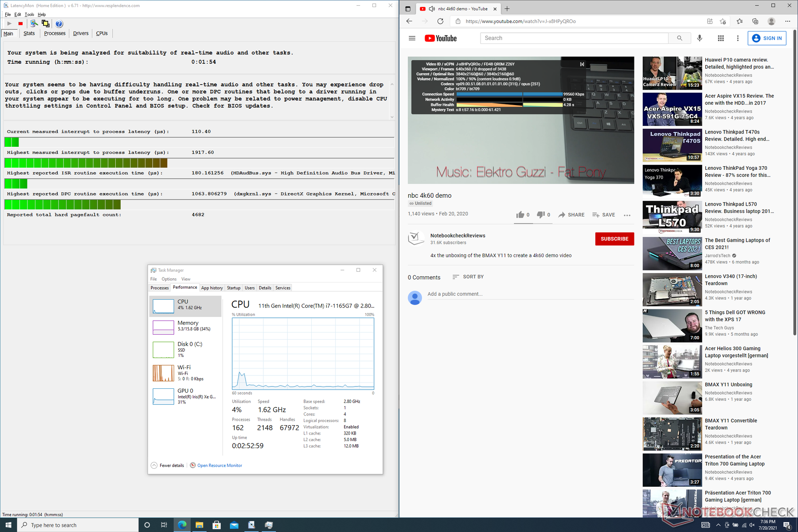Click the LatencyMon report text scrollbar down arrow

(392, 117)
